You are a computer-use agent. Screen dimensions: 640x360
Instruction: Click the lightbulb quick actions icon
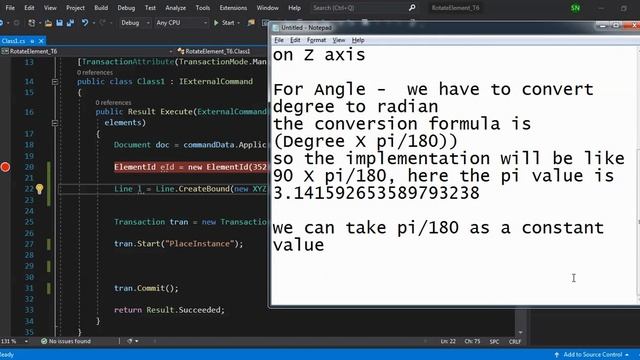coord(39,189)
